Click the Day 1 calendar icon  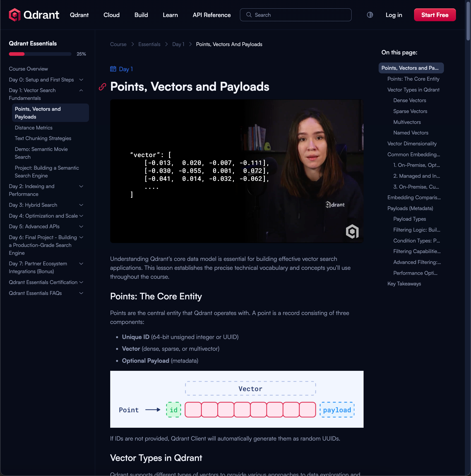click(x=113, y=69)
